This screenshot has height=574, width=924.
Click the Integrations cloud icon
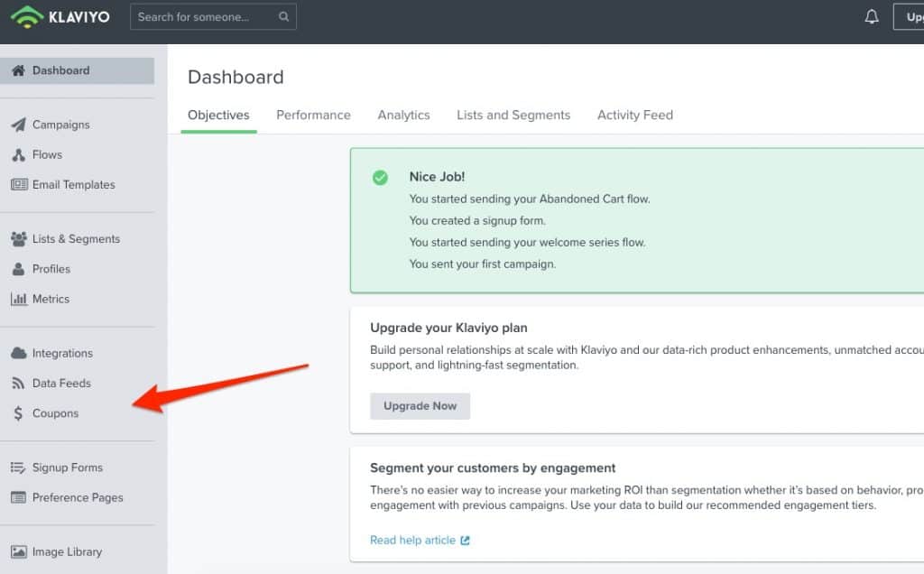(x=19, y=354)
